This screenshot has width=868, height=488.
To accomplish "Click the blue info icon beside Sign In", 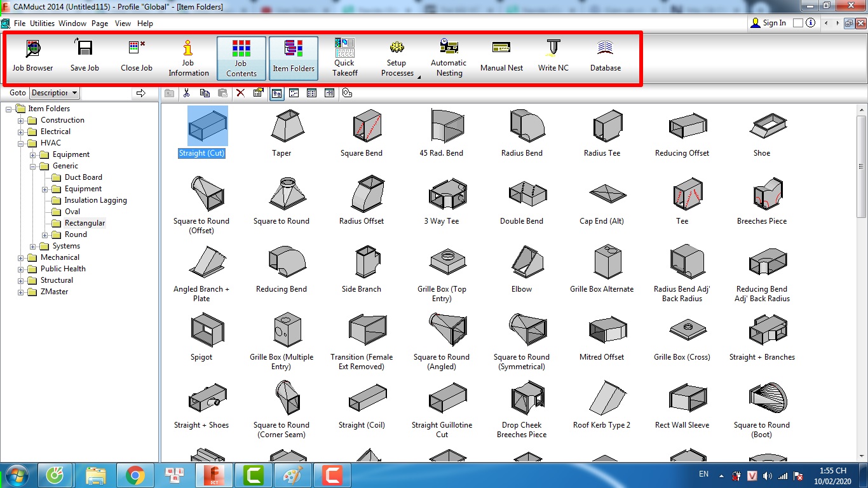I will 810,23.
